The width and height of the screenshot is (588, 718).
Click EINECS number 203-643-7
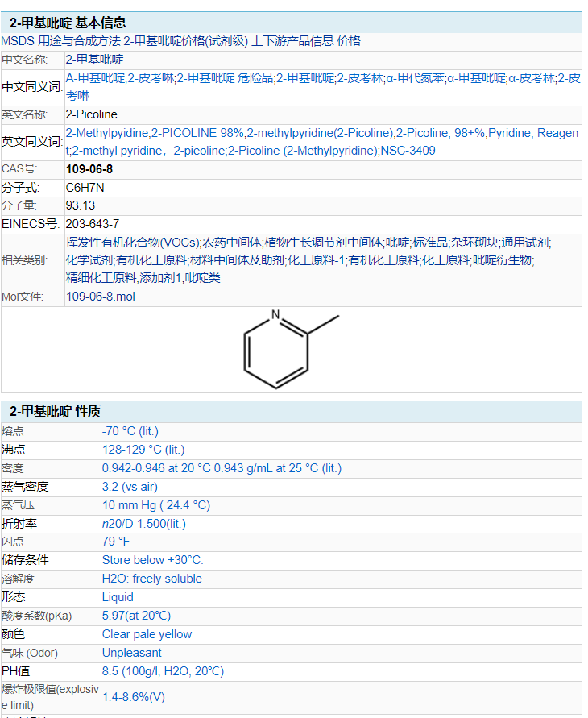[x=93, y=224]
